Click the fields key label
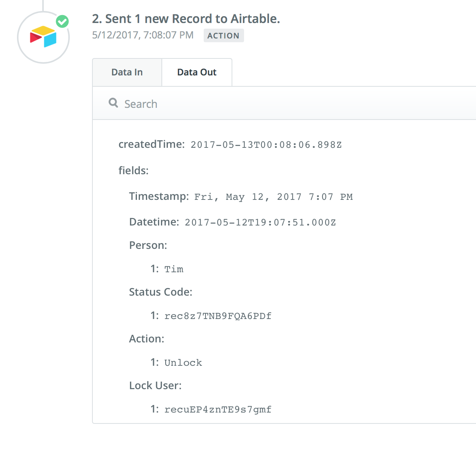This screenshot has width=476, height=454. coord(134,170)
